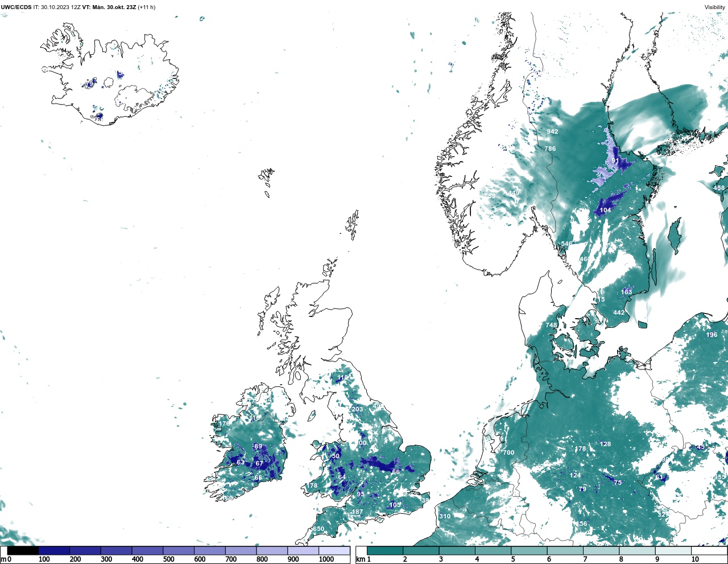The image size is (728, 564).
Task: Click the 'Visibility' label at top right
Action: point(715,7)
